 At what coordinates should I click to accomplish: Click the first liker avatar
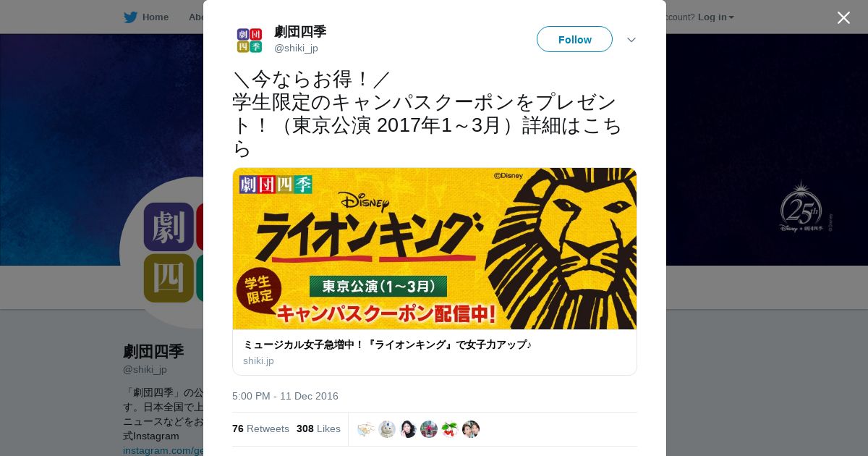coord(366,429)
